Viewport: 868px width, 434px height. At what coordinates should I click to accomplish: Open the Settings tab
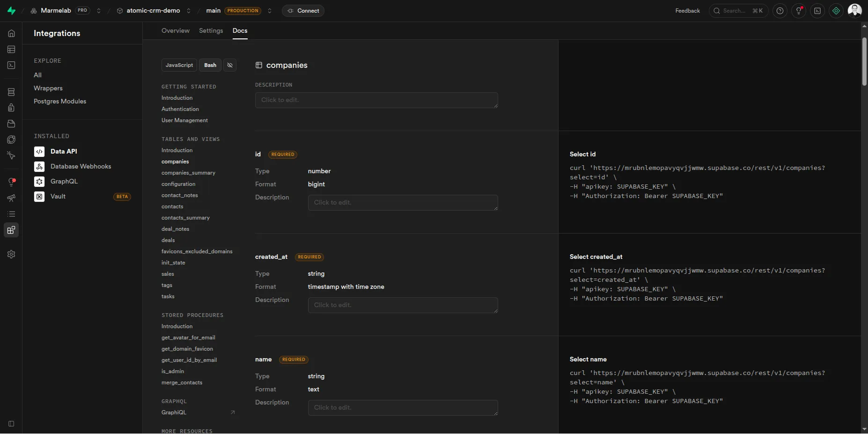(x=211, y=30)
